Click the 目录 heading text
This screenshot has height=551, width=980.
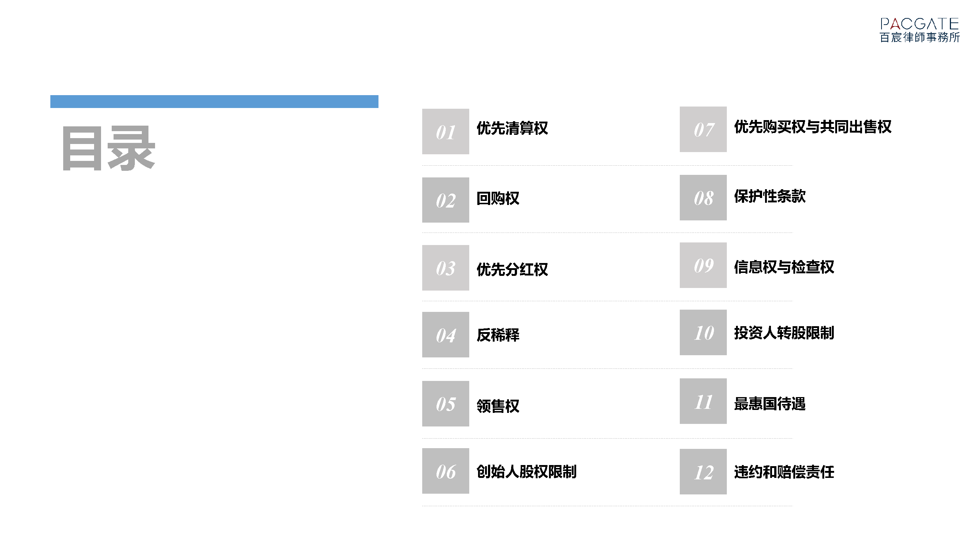coord(108,148)
